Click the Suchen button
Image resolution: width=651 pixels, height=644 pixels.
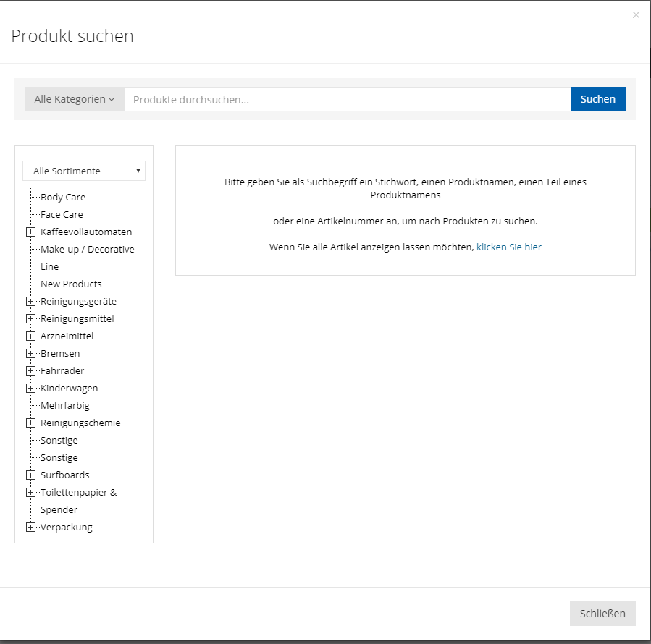tap(597, 99)
